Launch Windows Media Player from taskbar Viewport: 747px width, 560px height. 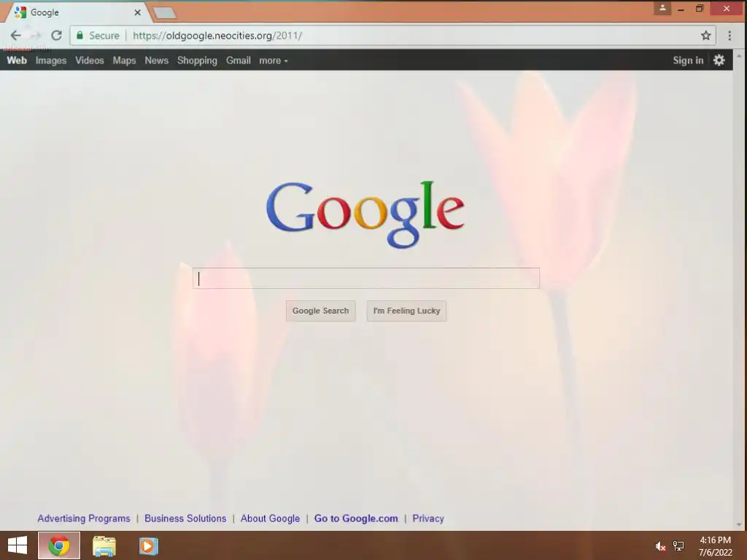click(x=149, y=545)
